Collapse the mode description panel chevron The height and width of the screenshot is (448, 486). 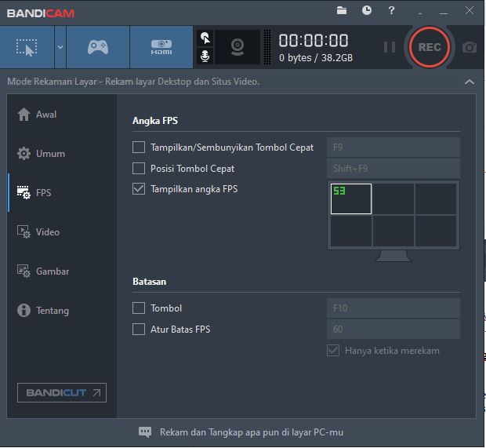[x=470, y=82]
